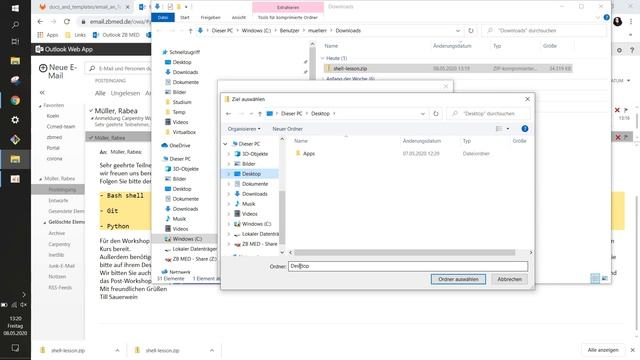Viewport: 640px width, 360px height.
Task: Open 'Datei' tab in Explorer ribbon
Action: coord(163,18)
